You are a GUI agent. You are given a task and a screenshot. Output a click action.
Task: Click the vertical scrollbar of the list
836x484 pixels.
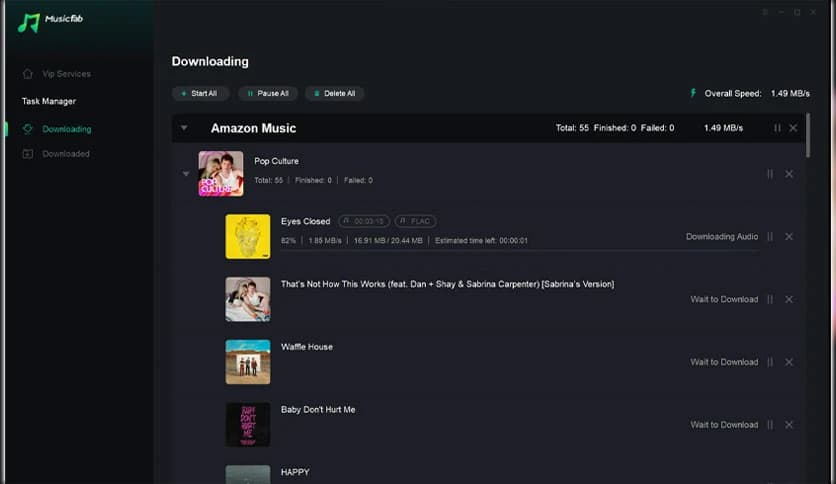point(808,136)
